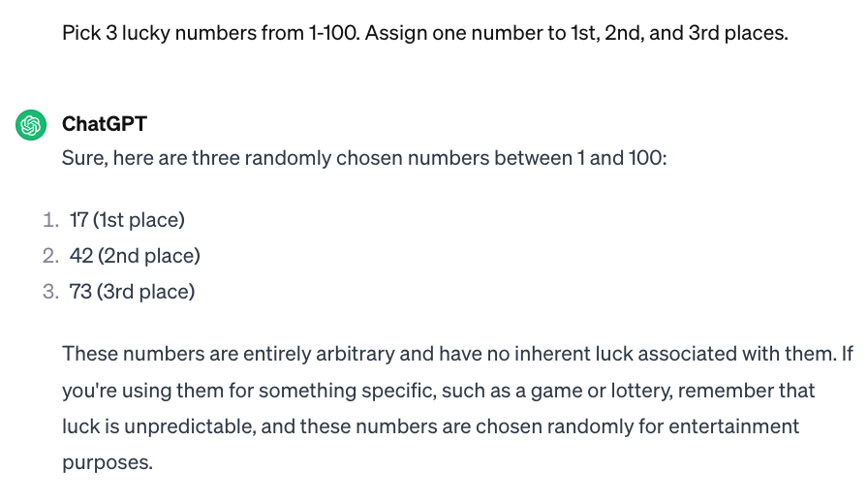The height and width of the screenshot is (504, 868).
Task: Click the number 73 in the list
Action: tap(80, 292)
